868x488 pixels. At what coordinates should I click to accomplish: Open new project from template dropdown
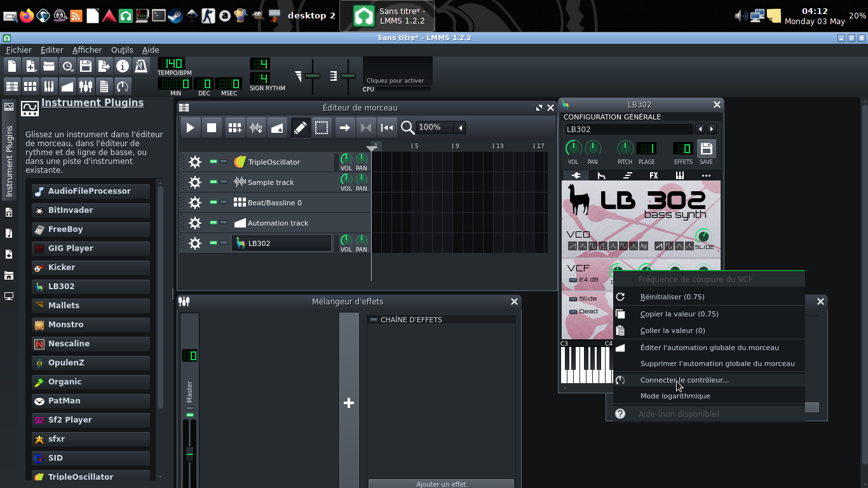(31, 66)
